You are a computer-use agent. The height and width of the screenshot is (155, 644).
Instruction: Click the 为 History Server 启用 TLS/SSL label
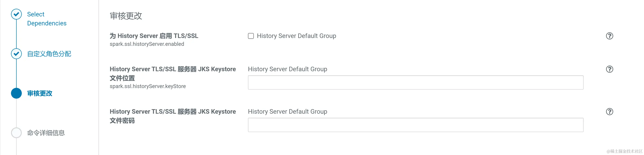pos(154,36)
